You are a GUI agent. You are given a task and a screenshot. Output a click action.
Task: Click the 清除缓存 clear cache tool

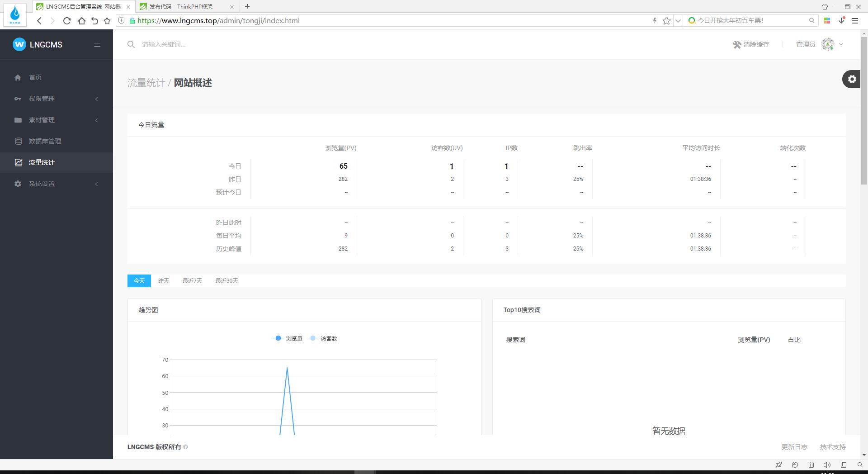coord(751,44)
